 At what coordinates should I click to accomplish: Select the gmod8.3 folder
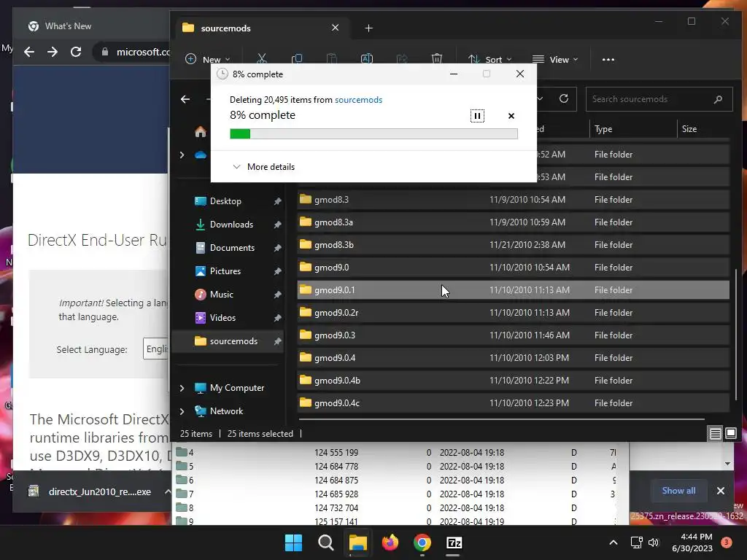[513, 200]
